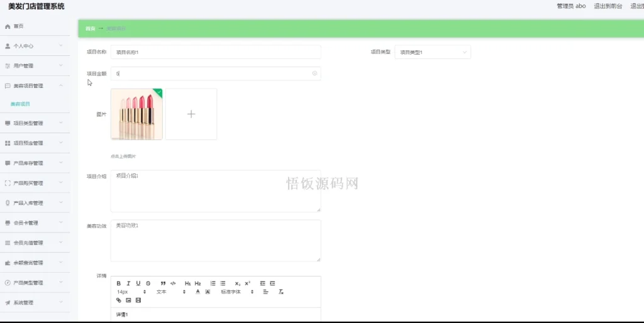Apply Heading 2 with the H2 icon
Viewport: 644px width, 323px height.
[x=197, y=283]
